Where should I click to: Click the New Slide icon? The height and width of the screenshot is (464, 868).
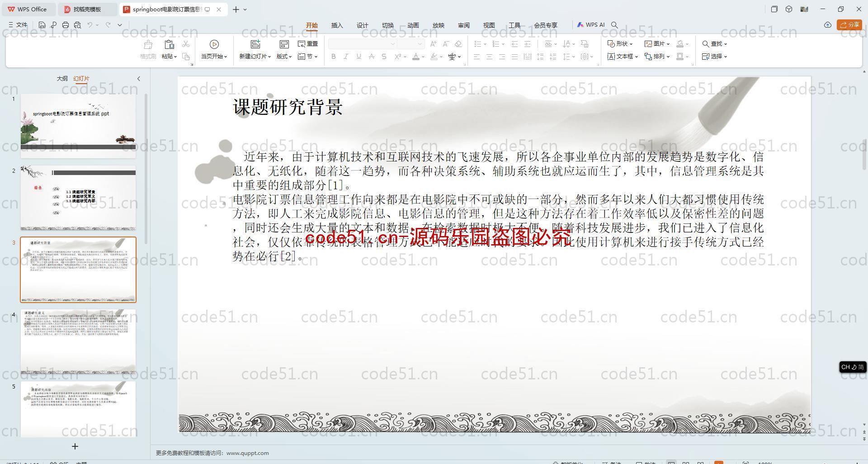click(x=255, y=44)
